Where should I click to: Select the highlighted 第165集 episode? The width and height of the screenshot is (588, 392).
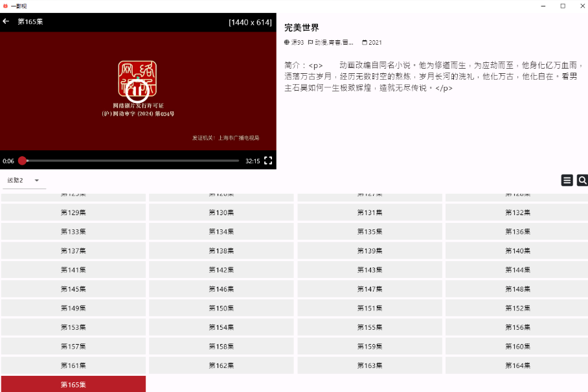click(73, 384)
